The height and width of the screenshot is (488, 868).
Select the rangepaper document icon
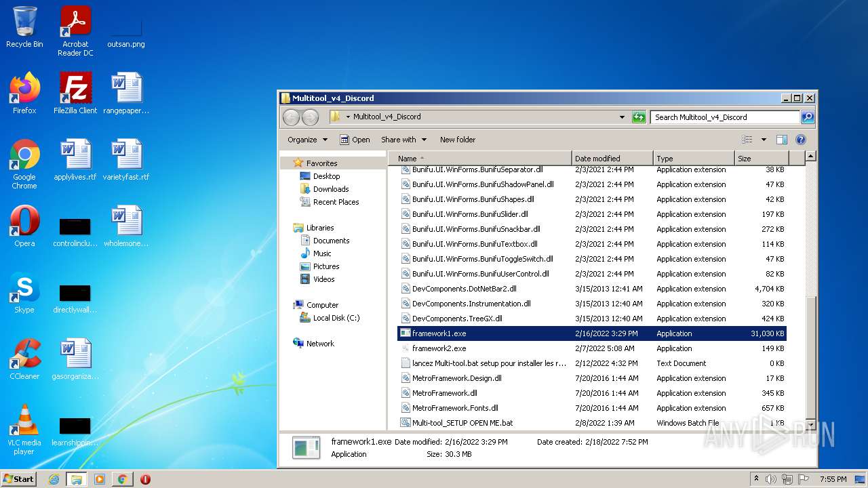tap(126, 94)
